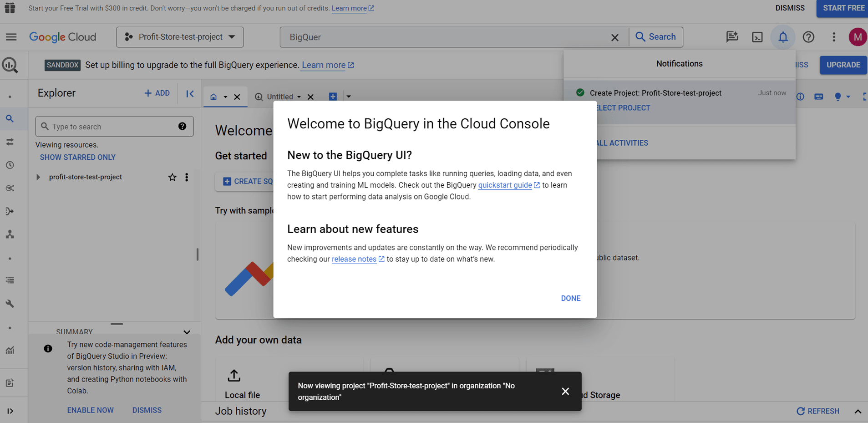Click SHOW STARRED ONLY

click(x=78, y=157)
